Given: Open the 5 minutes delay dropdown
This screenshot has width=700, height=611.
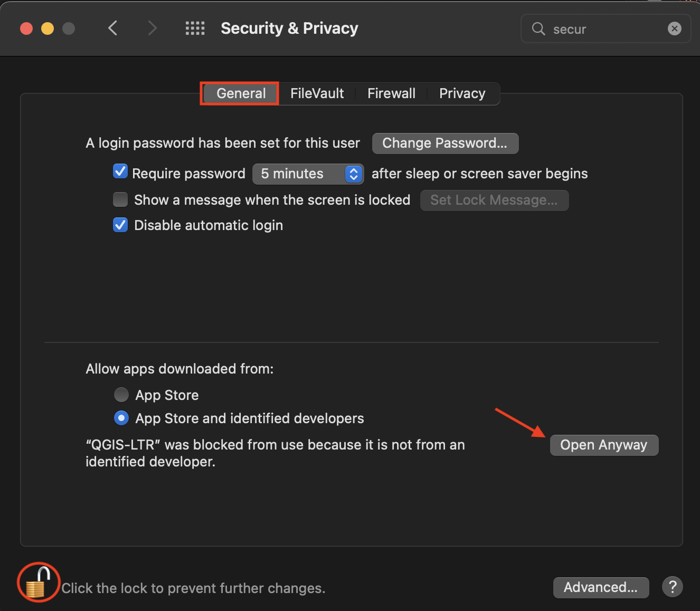Looking at the screenshot, I should coord(308,174).
